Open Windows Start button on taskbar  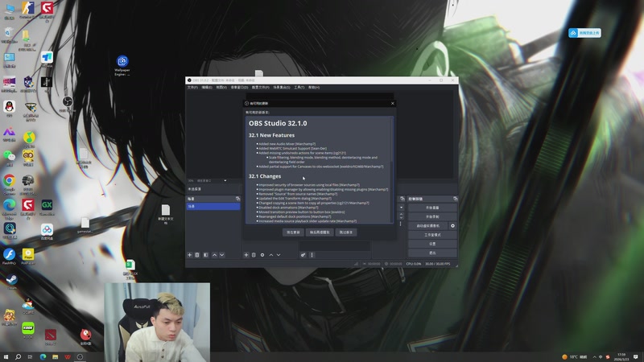(6, 356)
